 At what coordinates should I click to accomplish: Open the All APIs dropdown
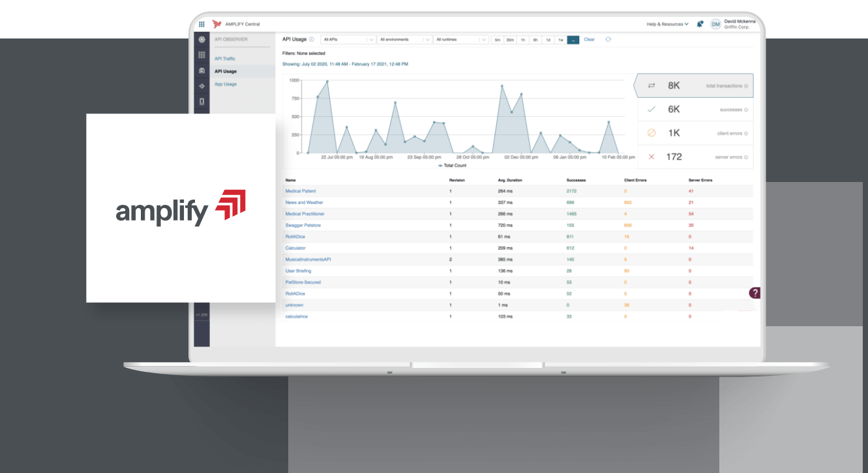pos(348,40)
